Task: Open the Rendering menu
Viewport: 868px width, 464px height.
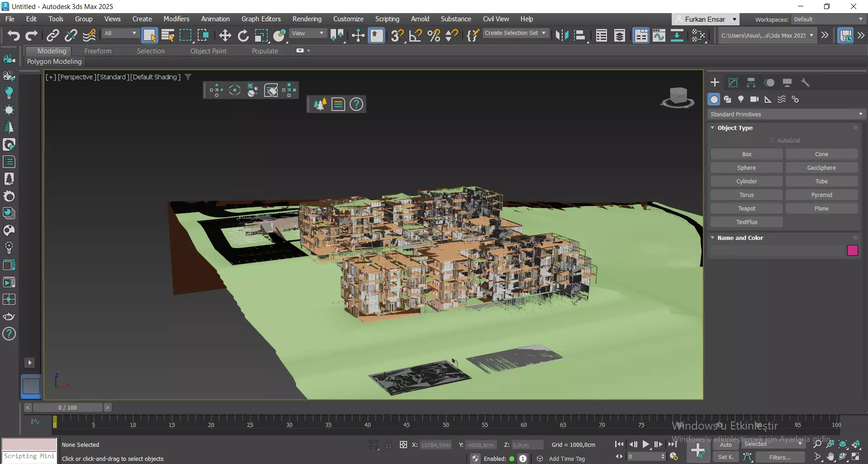Action: pyautogui.click(x=307, y=19)
